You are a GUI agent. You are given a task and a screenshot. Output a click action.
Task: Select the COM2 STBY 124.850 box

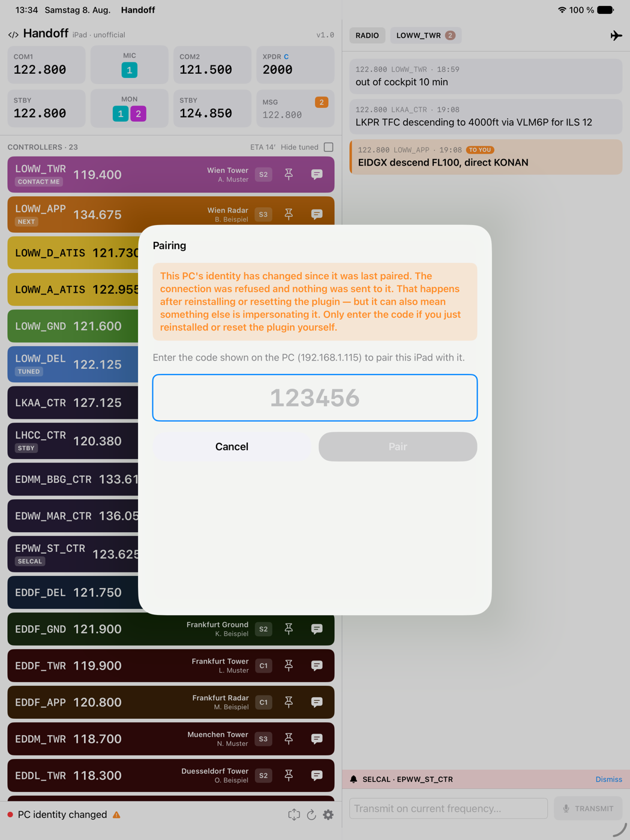click(212, 108)
